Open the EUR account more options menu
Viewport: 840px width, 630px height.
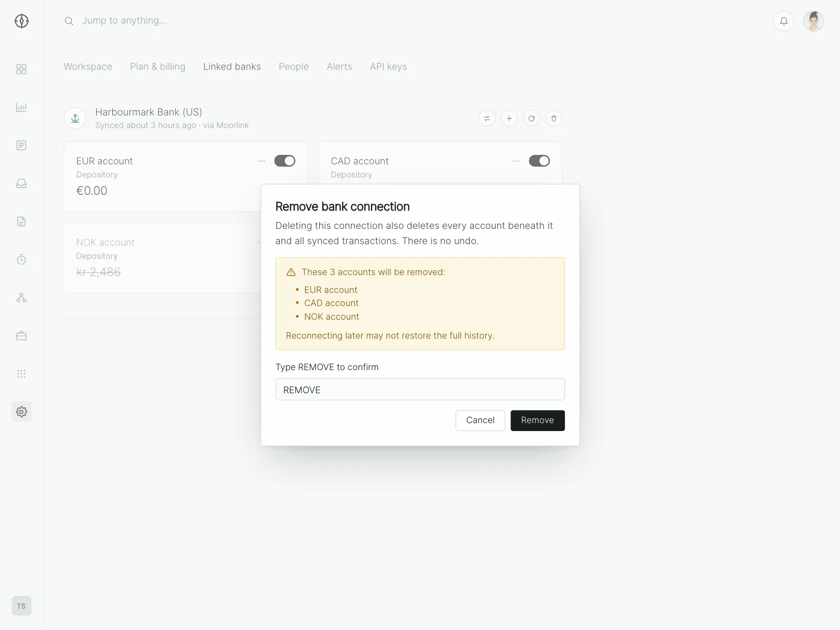pos(261,161)
